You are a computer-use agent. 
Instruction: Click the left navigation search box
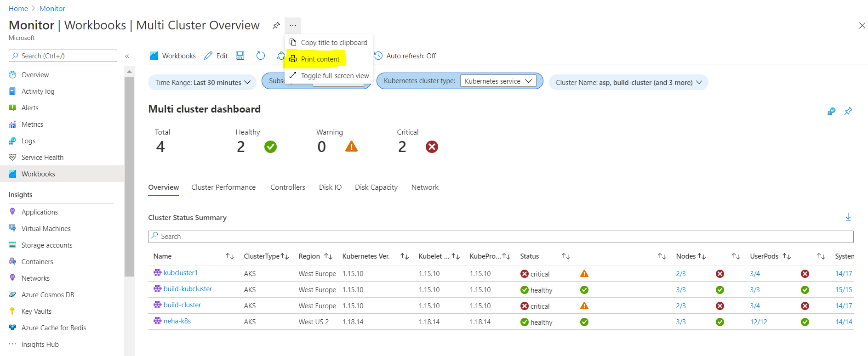click(x=63, y=56)
